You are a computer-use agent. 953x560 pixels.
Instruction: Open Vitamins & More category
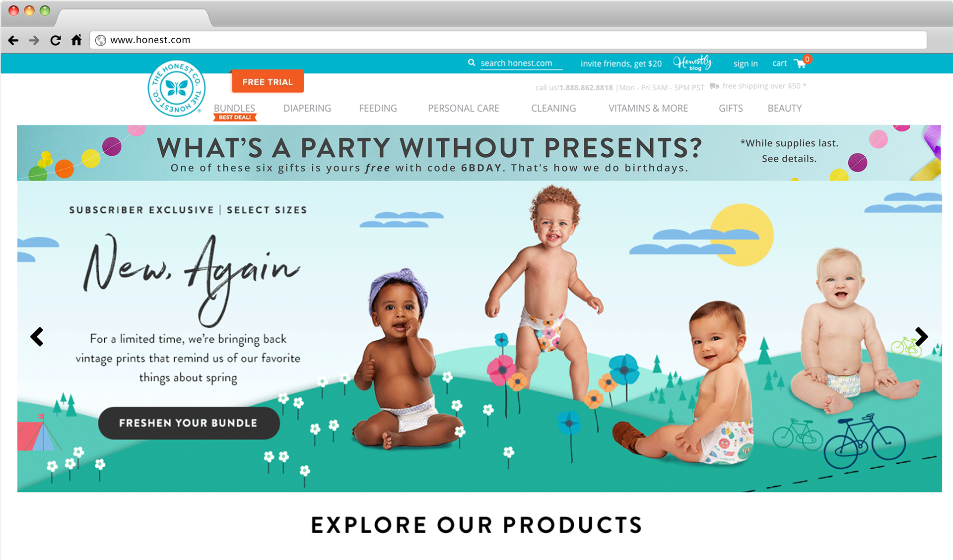click(x=648, y=108)
